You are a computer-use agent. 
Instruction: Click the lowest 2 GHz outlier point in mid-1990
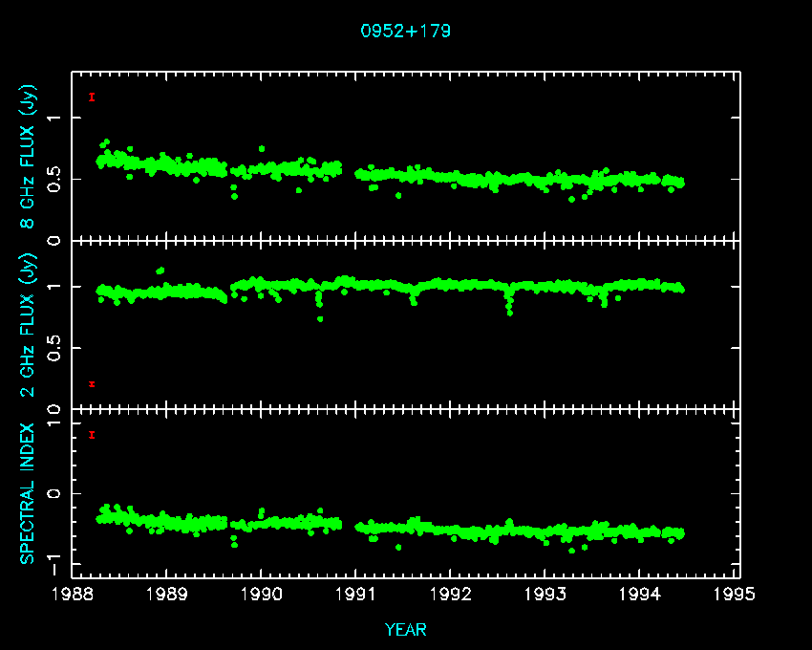(320, 318)
